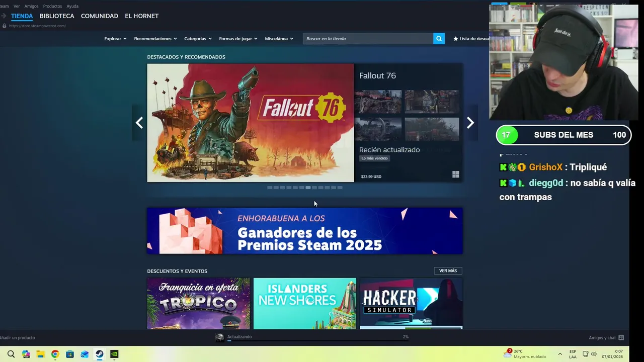
Task: Open the Categorías dropdown menu
Action: 198,39
